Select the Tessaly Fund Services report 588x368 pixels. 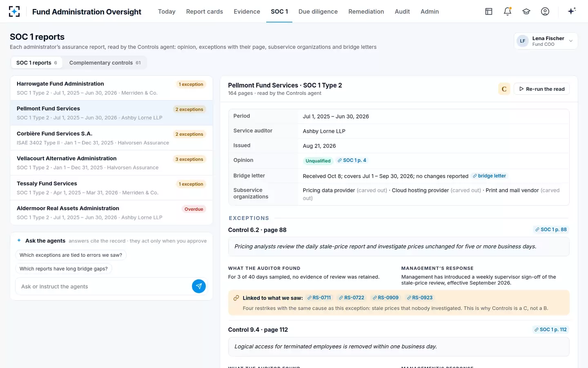click(x=111, y=188)
